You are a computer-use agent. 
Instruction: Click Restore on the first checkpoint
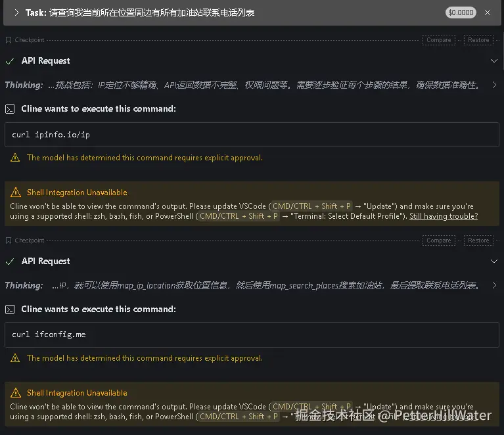pyautogui.click(x=478, y=40)
